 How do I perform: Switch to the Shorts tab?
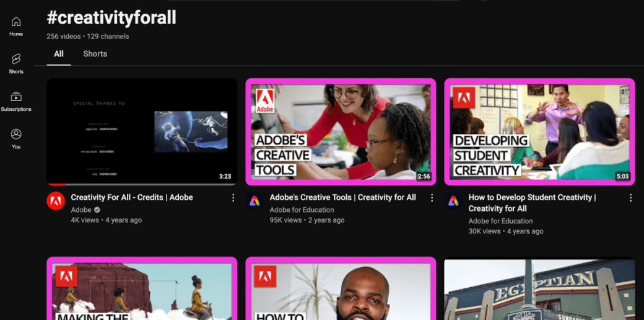(x=95, y=54)
